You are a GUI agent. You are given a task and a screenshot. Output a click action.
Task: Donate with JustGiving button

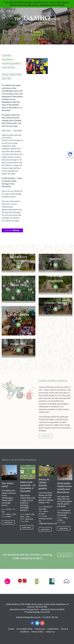click(12, 230)
